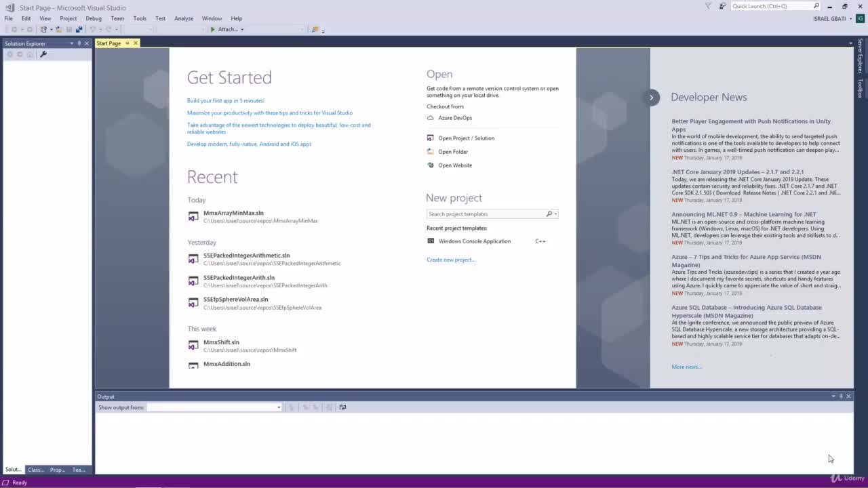Click the MmxShift.sln solution icon
The height and width of the screenshot is (488, 868).
click(x=193, y=346)
